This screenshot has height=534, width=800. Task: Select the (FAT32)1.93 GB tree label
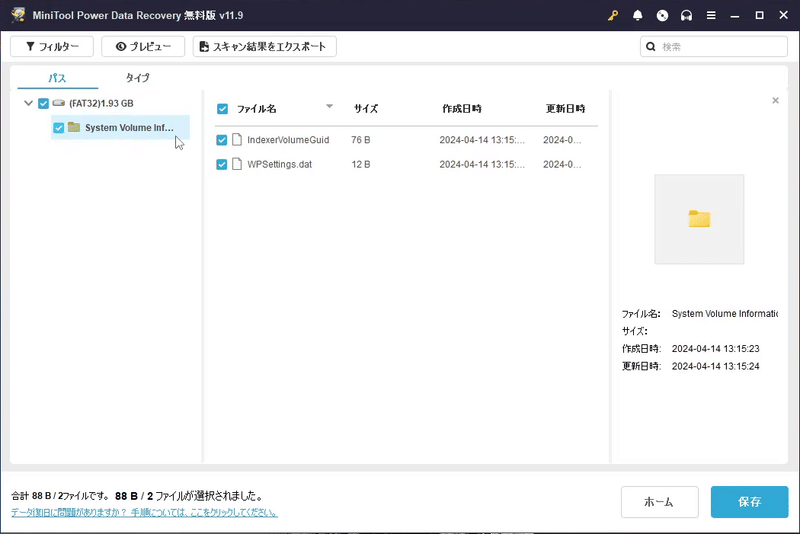101,104
